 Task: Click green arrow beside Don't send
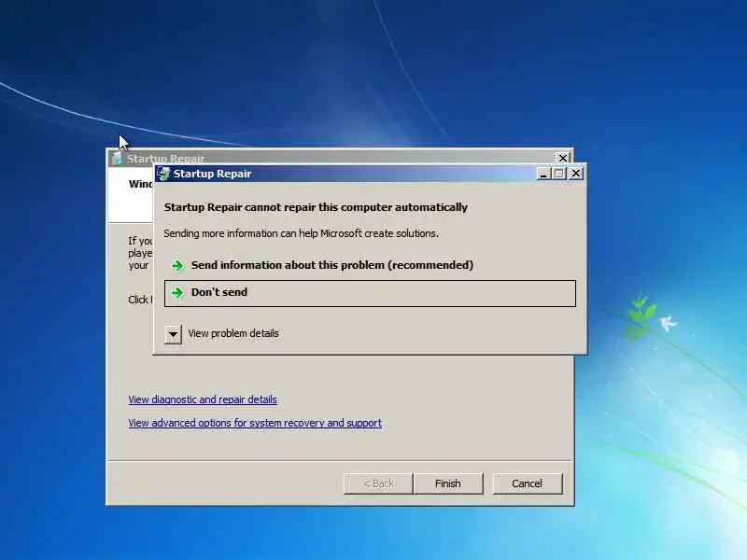pos(177,293)
